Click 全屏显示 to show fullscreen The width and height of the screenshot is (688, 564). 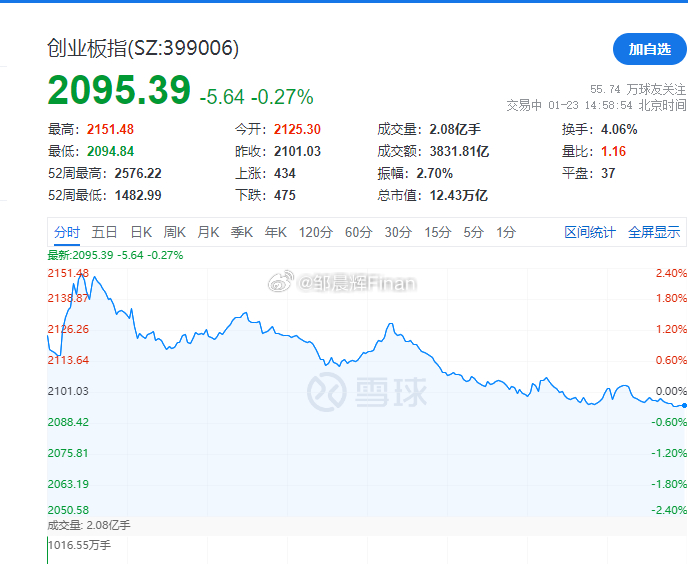click(654, 232)
